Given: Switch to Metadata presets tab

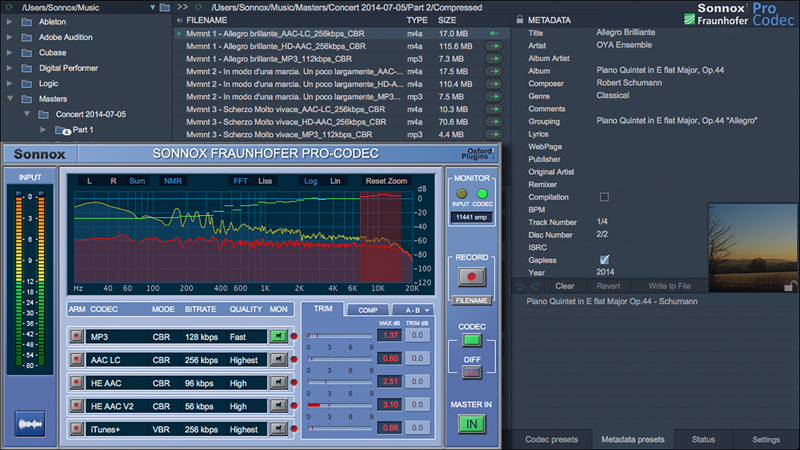Looking at the screenshot, I should coord(633,439).
